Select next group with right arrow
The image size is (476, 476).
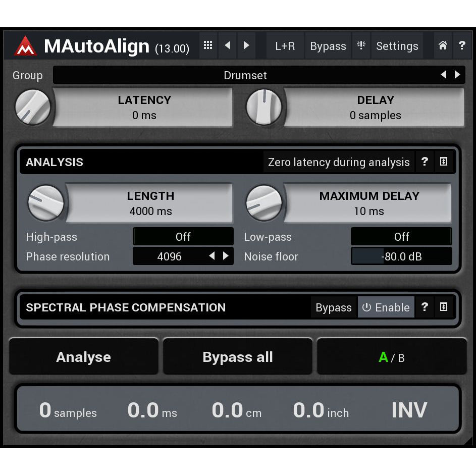click(x=457, y=75)
